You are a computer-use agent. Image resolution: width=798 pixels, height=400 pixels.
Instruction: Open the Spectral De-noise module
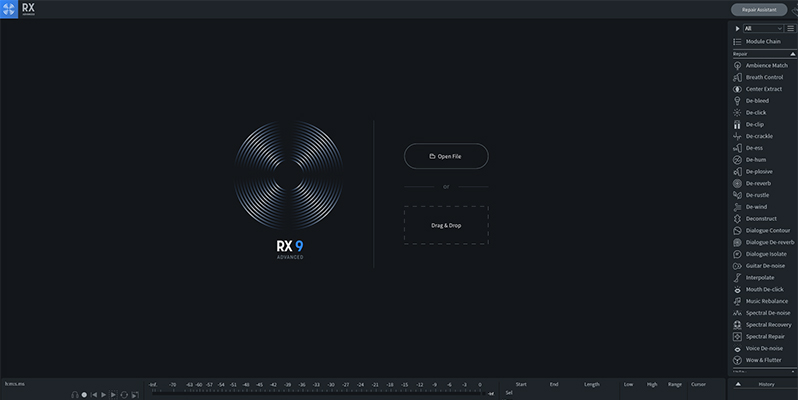tap(762, 313)
